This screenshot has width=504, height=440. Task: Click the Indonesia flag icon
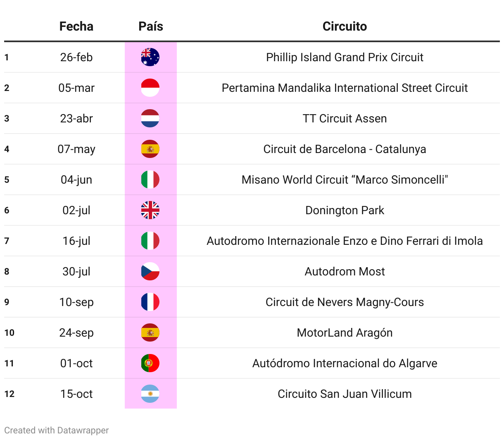tap(150, 88)
